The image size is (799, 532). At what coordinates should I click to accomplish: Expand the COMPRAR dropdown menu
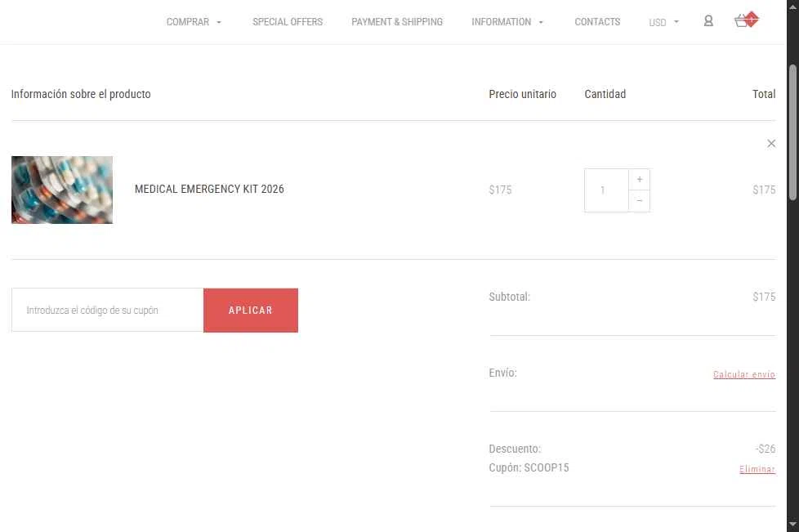pos(194,22)
